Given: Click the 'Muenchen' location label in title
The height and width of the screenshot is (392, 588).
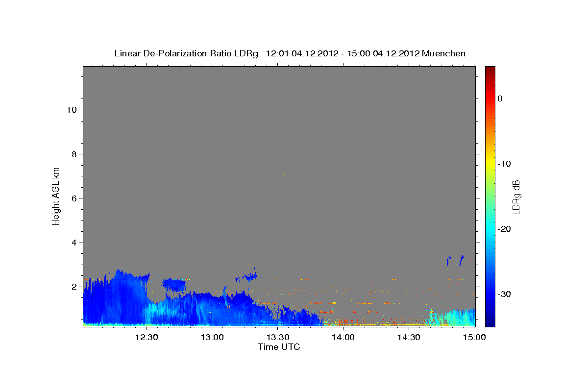Looking at the screenshot, I should (x=444, y=53).
